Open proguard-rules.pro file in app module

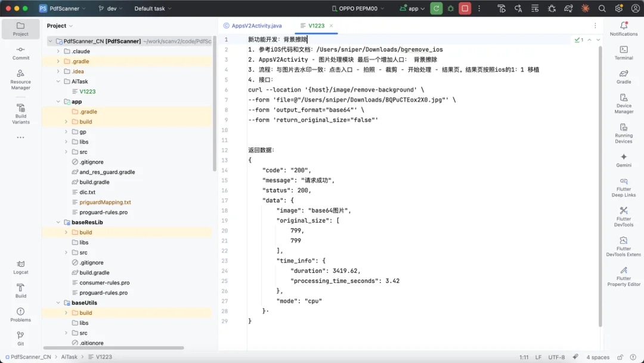point(103,212)
